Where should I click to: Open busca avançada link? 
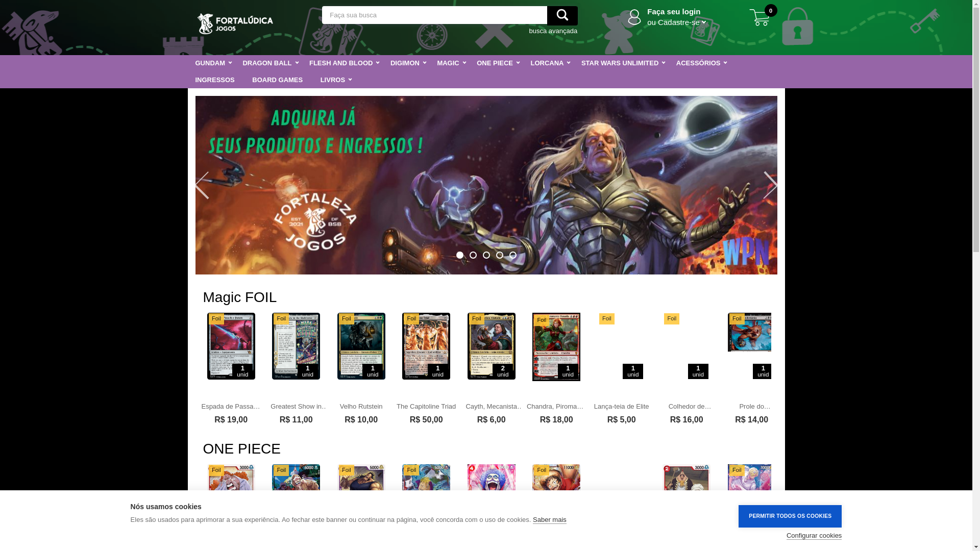click(x=553, y=31)
